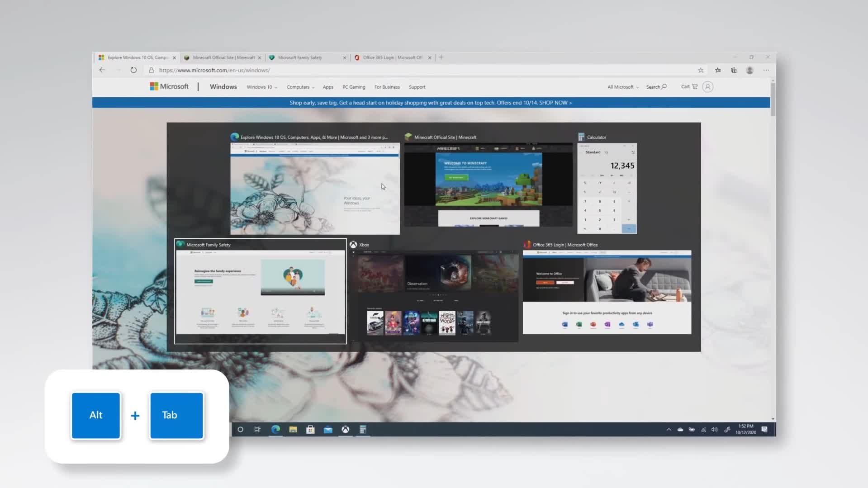Screen dimensions: 868x488
Task: Add page to favorites with star icon
Action: tap(701, 70)
